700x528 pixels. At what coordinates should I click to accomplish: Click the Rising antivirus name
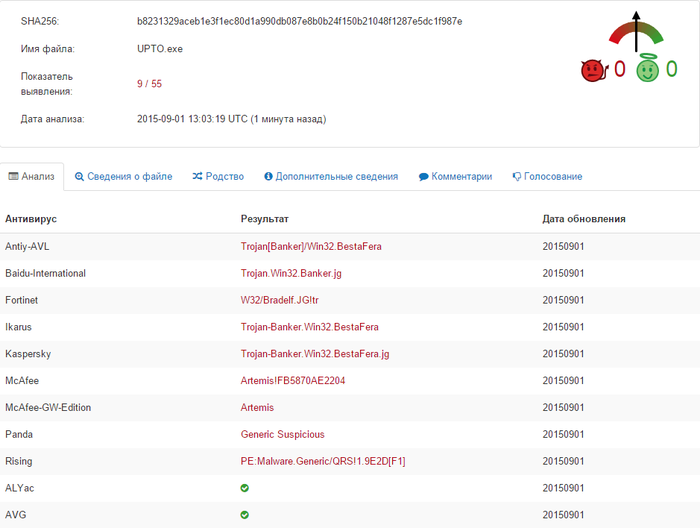click(x=19, y=461)
